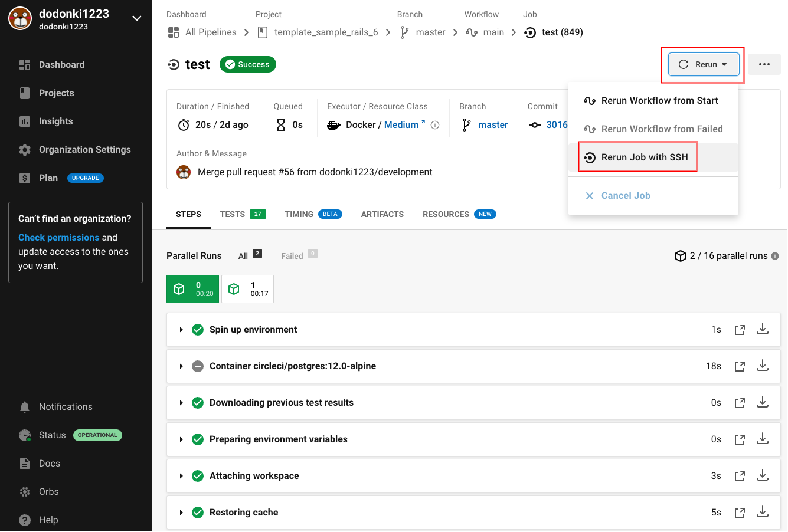Open Attaching workspace output in new tab
The width and height of the screenshot is (788, 532).
tap(740, 476)
